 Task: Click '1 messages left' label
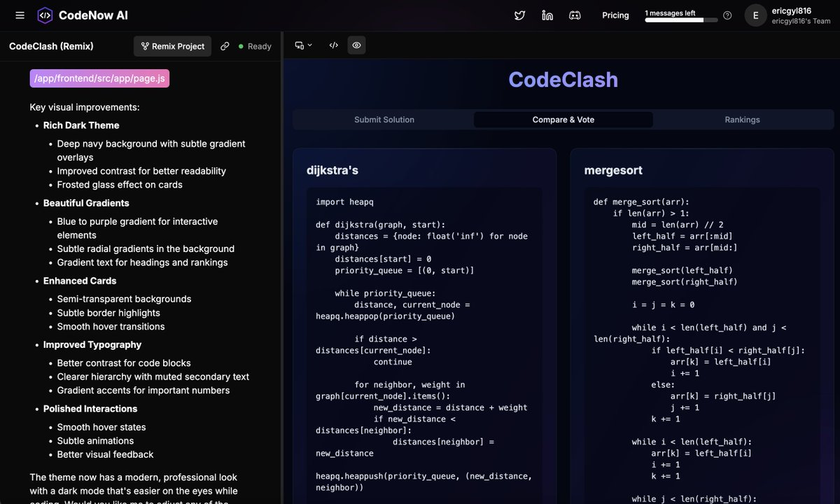point(670,13)
